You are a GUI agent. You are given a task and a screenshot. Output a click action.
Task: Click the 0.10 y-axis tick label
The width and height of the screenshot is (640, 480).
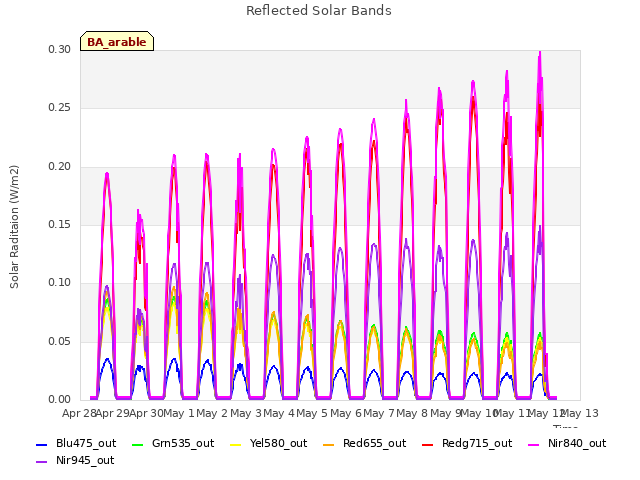click(x=60, y=282)
